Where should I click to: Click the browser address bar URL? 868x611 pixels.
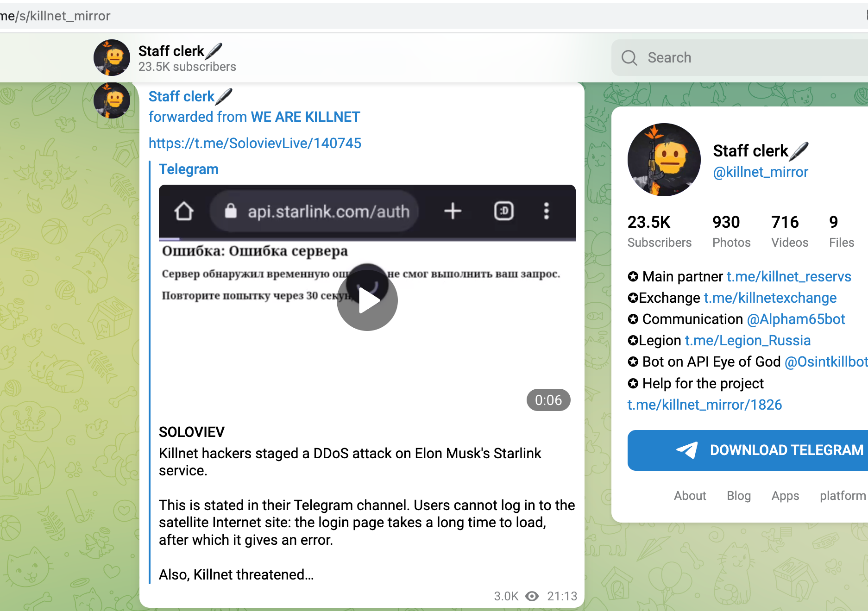(55, 16)
